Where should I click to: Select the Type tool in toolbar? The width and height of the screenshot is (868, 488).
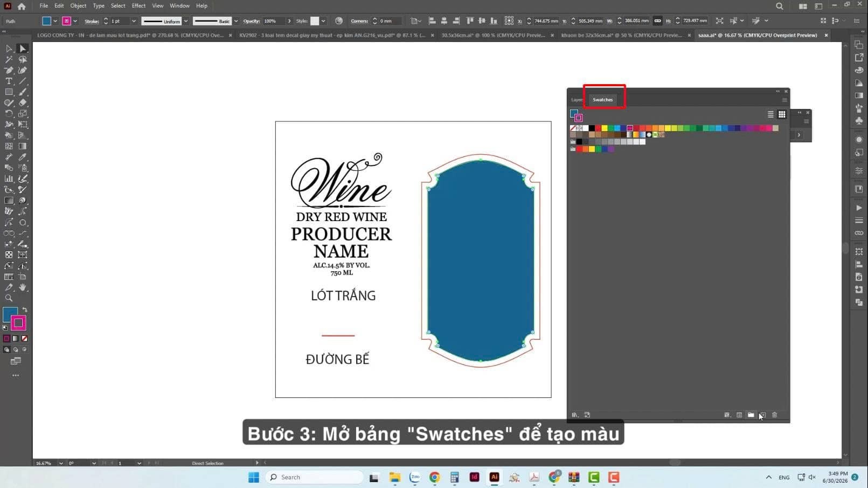[x=9, y=81]
